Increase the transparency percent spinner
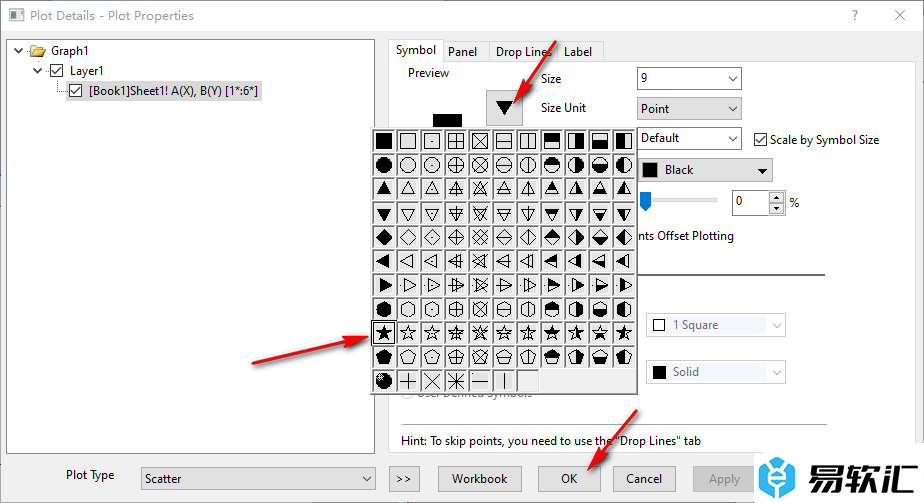 click(x=777, y=197)
